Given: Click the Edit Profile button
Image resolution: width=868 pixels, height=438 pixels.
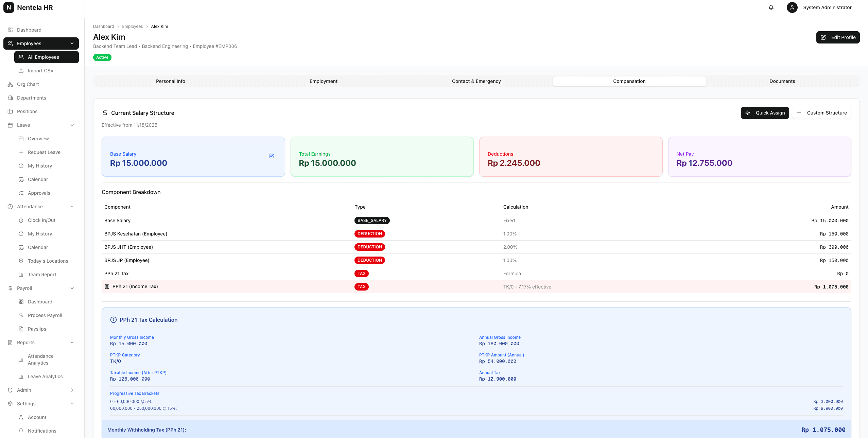Looking at the screenshot, I should click(838, 37).
